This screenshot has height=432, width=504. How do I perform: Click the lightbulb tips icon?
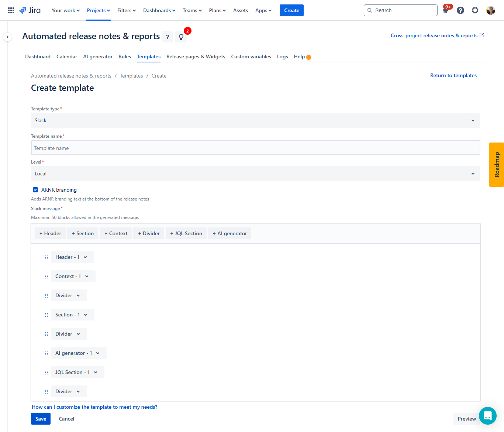point(181,37)
